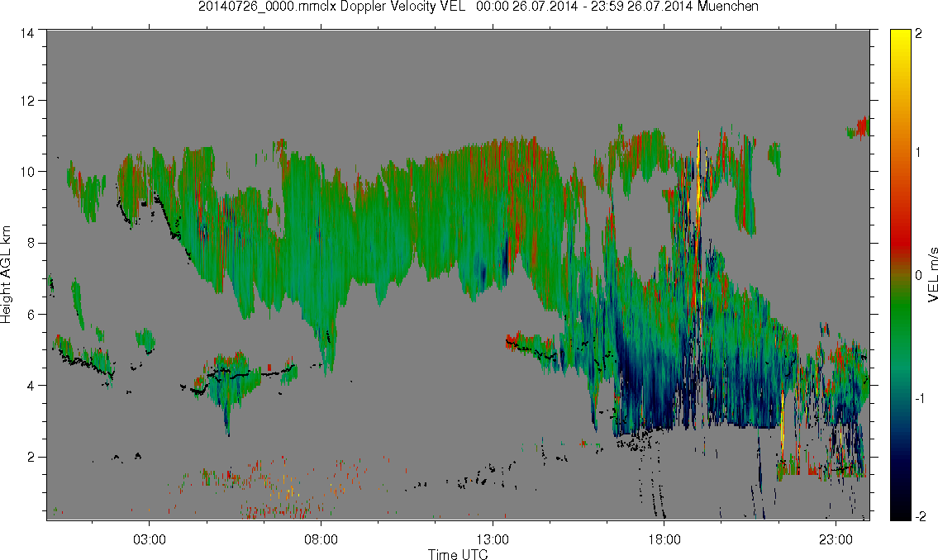Click the 13:00 time tick label

pyautogui.click(x=493, y=539)
